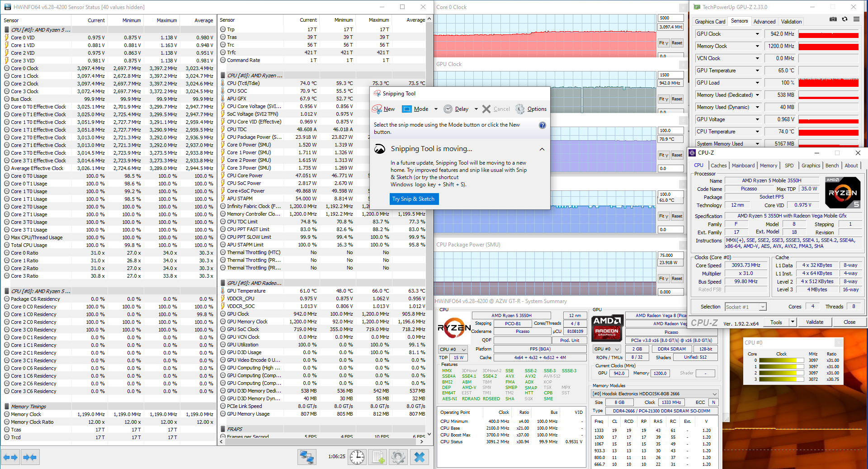Click HWiNFO expand columns arrows icon
The width and height of the screenshot is (868, 469).
pos(10,457)
